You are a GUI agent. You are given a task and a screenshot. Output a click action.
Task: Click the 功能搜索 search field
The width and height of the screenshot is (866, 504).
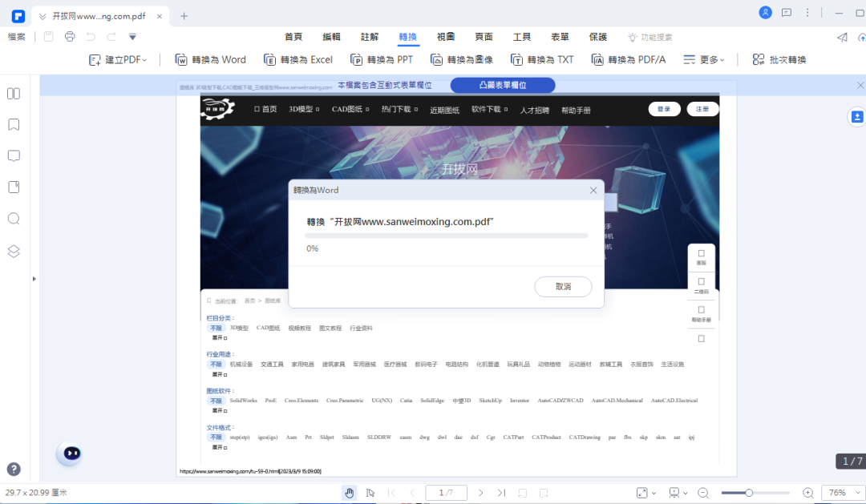(650, 37)
